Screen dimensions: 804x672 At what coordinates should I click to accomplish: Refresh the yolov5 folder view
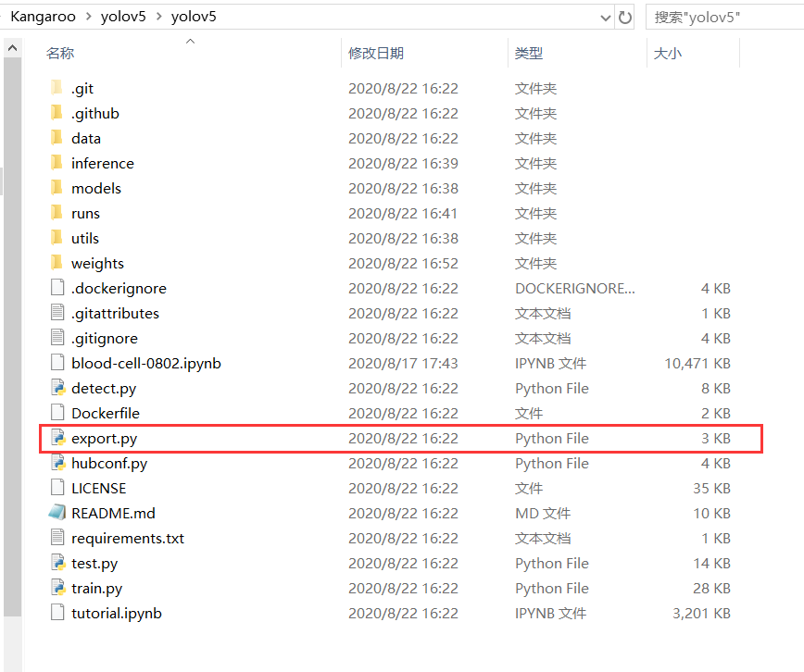tap(624, 18)
